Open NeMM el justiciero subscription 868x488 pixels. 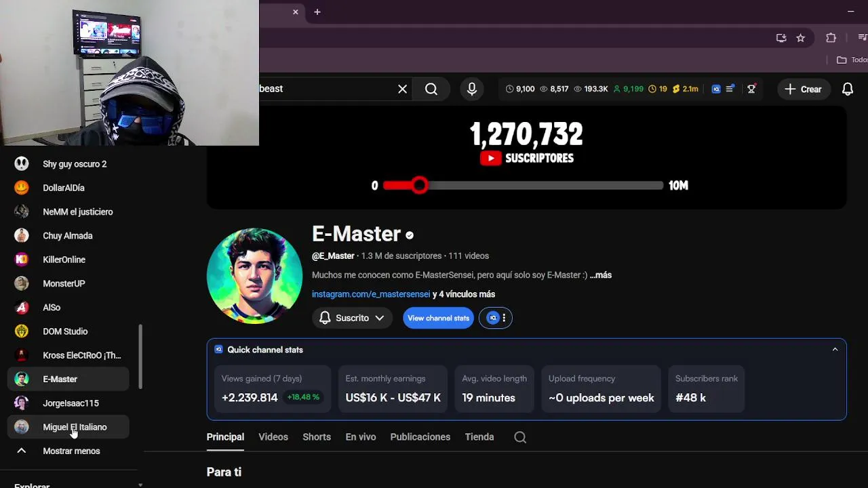click(x=68, y=212)
